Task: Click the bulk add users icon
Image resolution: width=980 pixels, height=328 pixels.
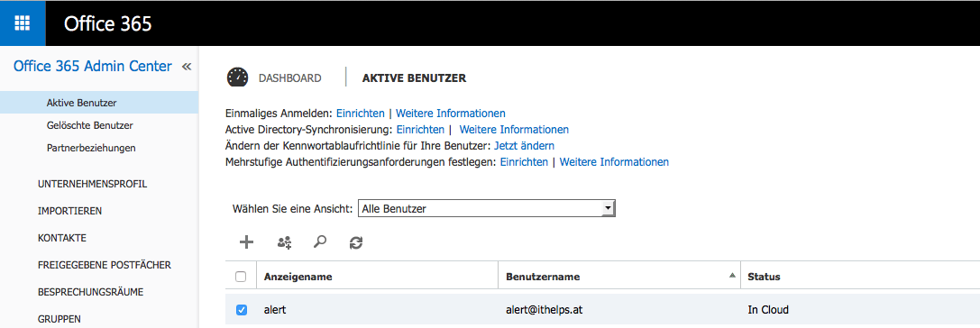Action: point(284,242)
